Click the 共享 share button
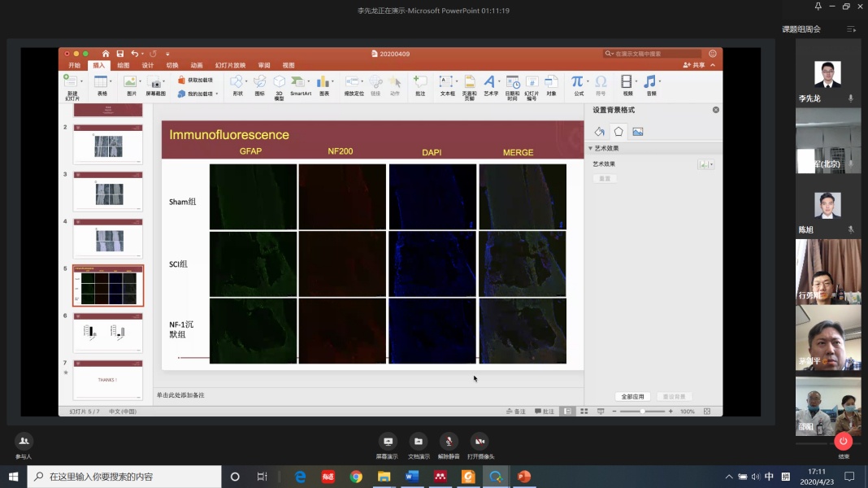This screenshot has width=868, height=488. click(x=694, y=65)
